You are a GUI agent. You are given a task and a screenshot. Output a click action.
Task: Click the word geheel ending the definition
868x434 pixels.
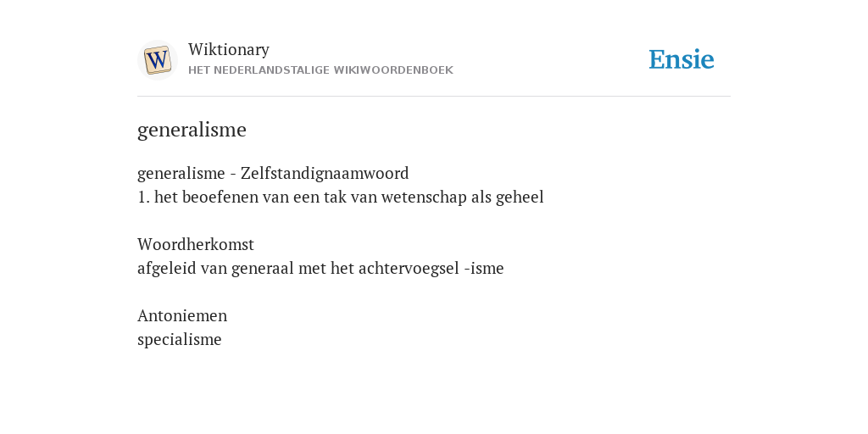click(x=520, y=198)
